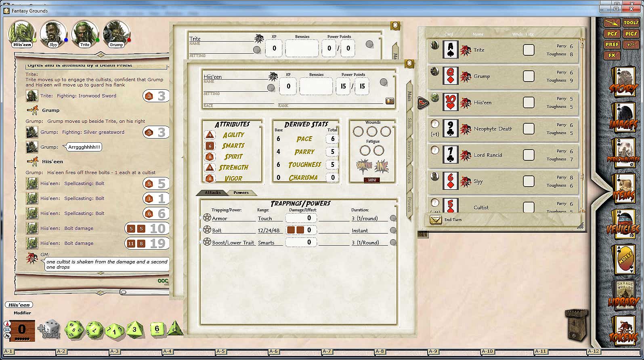Screen dimensions: 644x360
Task: Open the PICs button
Action: coord(631,34)
